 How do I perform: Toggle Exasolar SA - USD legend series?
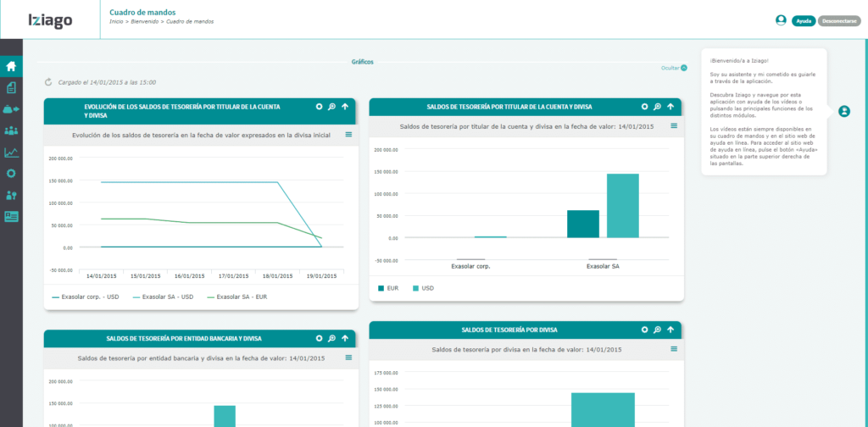[163, 297]
